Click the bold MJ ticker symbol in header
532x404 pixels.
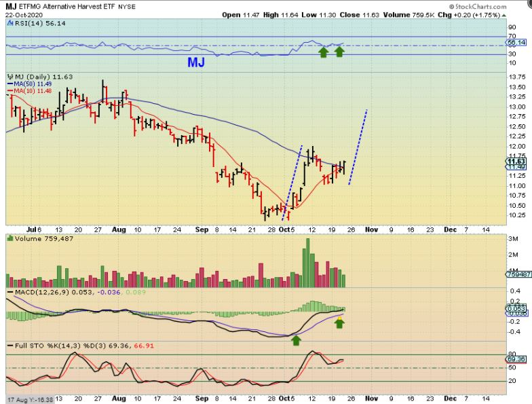pos(11,7)
